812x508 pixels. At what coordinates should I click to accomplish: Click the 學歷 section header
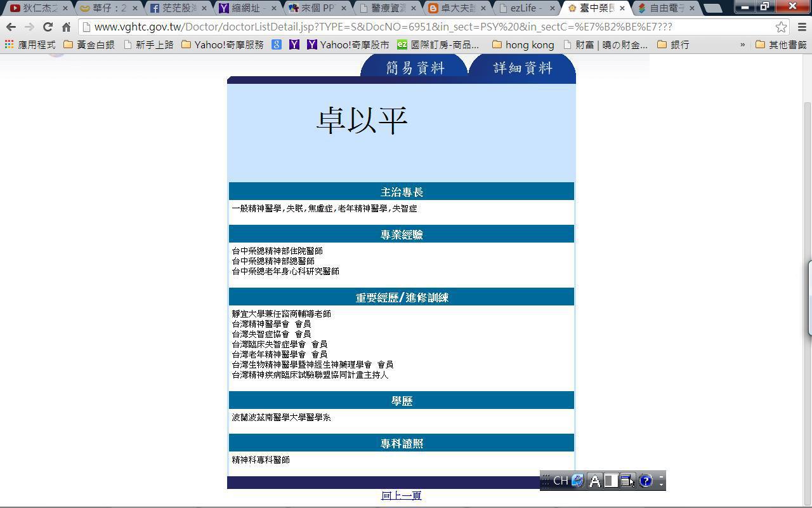[402, 401]
